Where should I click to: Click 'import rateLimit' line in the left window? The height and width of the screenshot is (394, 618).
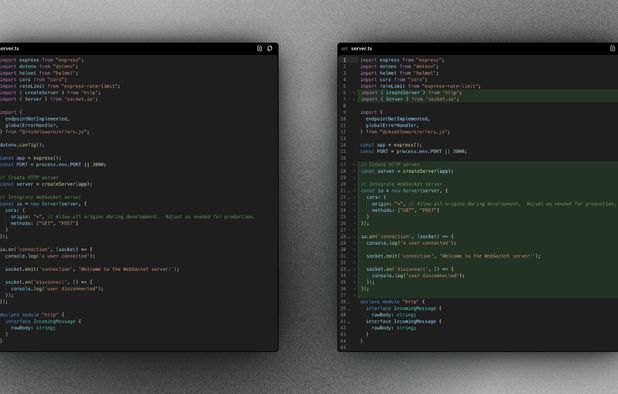pyautogui.click(x=60, y=86)
